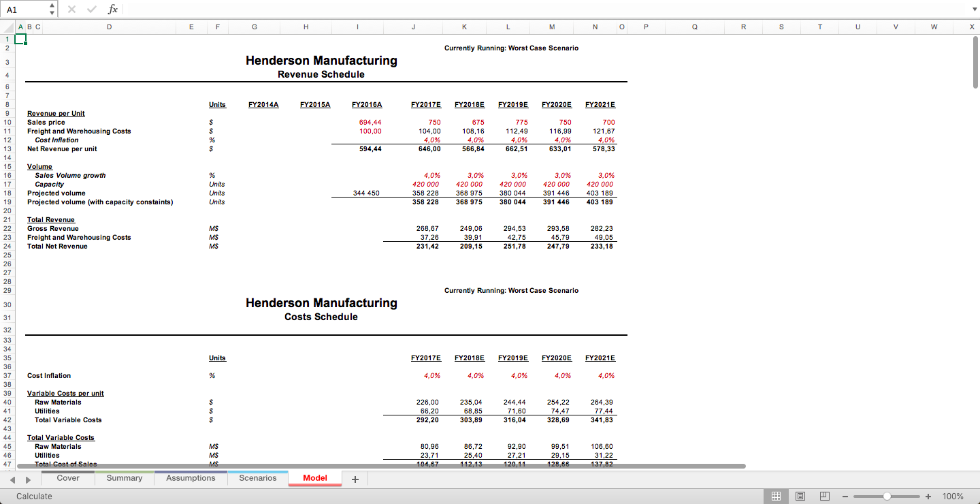Select row header 24
The width and height of the screenshot is (980, 504).
[7, 246]
